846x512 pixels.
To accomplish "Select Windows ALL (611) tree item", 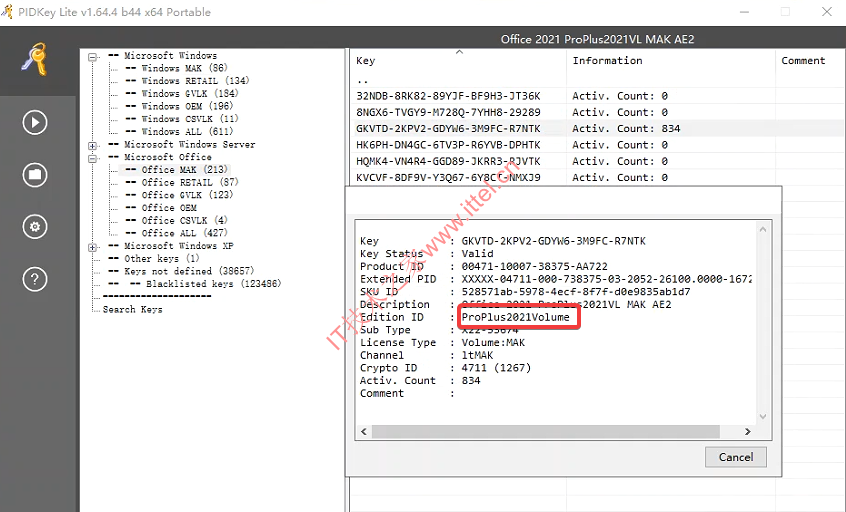I will pyautogui.click(x=179, y=132).
